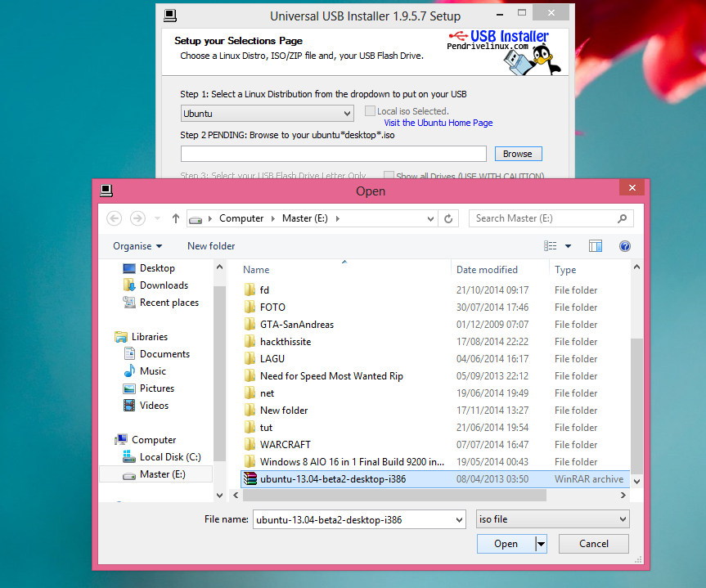This screenshot has height=588, width=706.
Task: Click the FOTO folder icon
Action: click(x=250, y=307)
